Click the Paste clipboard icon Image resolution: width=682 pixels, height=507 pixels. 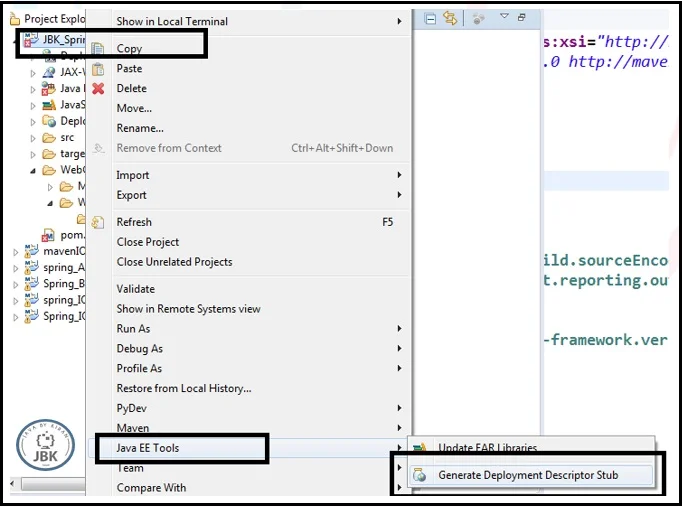pyautogui.click(x=98, y=69)
